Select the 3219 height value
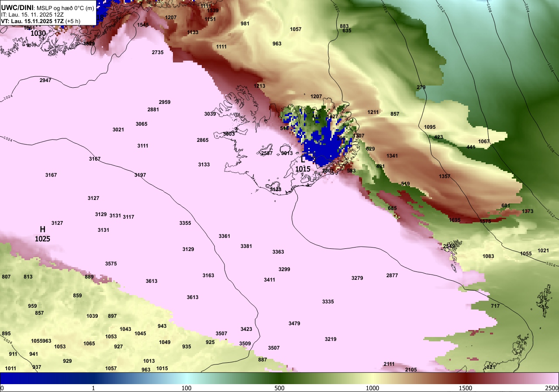The width and height of the screenshot is (559, 392). (331, 339)
